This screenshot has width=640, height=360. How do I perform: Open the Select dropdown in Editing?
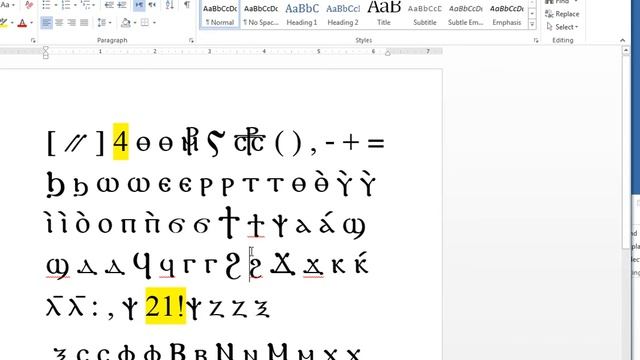(x=562, y=27)
